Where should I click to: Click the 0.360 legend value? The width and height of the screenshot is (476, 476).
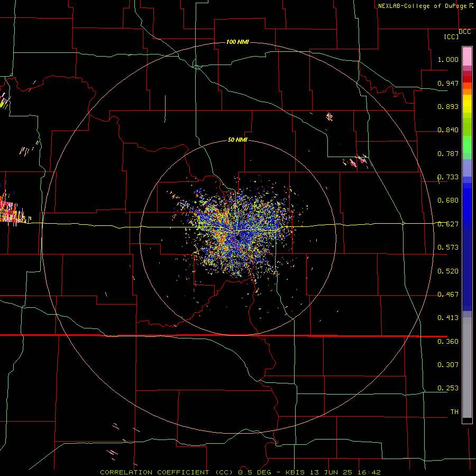coord(448,342)
